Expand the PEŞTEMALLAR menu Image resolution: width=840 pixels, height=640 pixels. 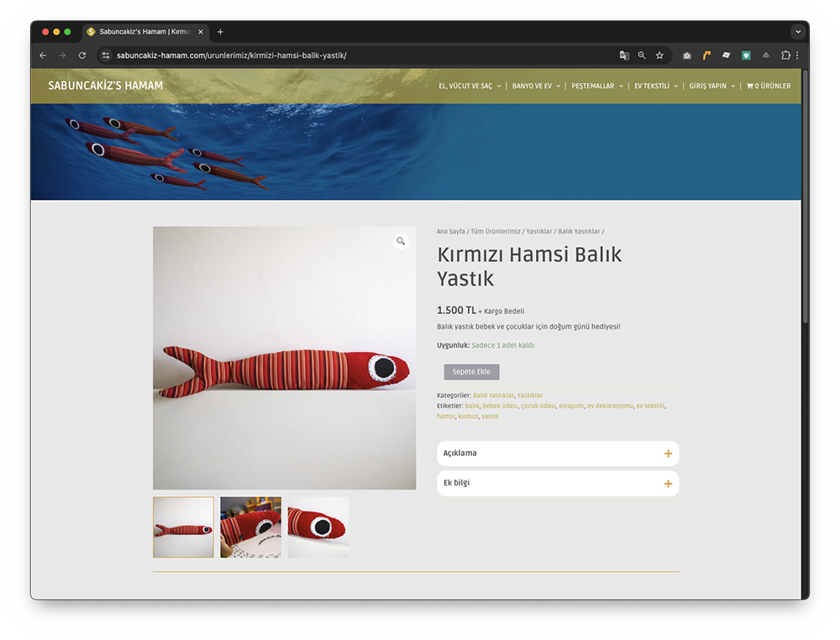[x=597, y=86]
